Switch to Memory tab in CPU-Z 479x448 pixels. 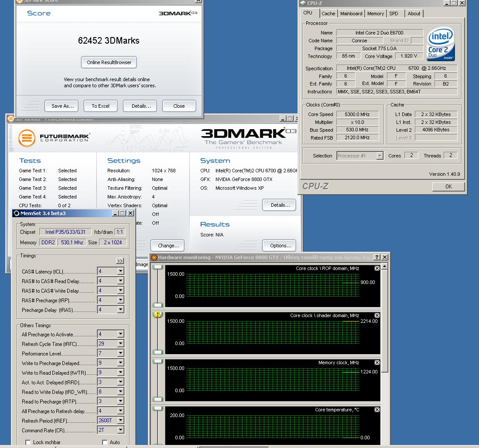(x=376, y=14)
